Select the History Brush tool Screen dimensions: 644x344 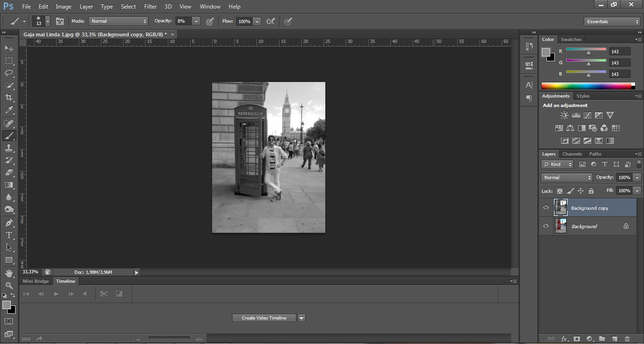tap(9, 160)
